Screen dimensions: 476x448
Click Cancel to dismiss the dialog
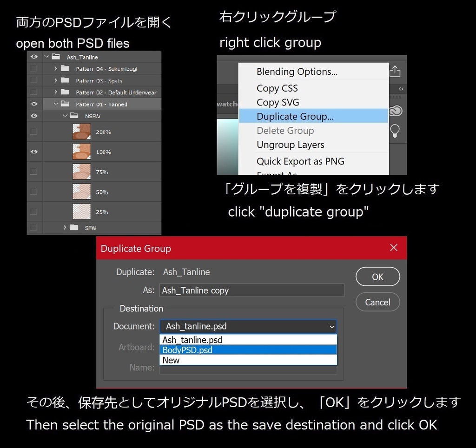(377, 302)
